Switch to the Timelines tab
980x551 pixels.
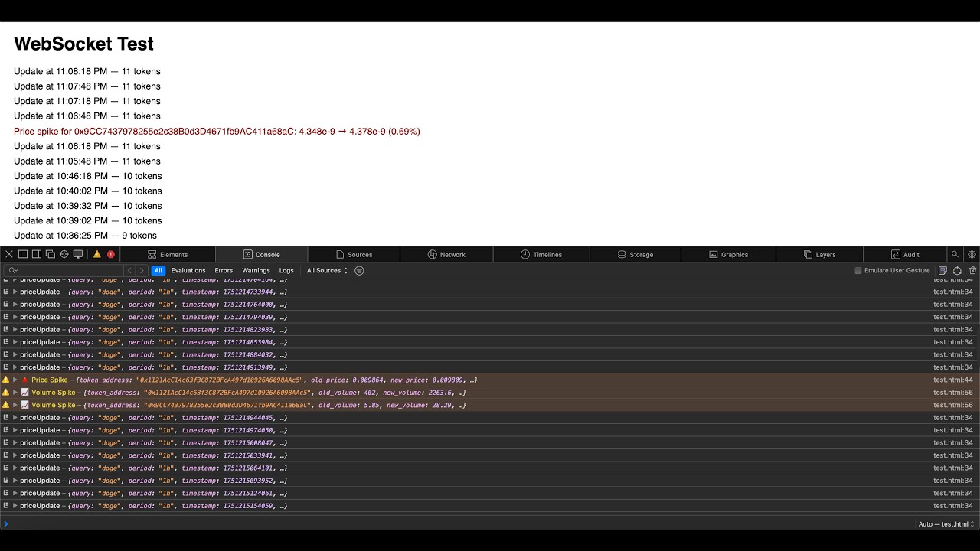(x=541, y=254)
